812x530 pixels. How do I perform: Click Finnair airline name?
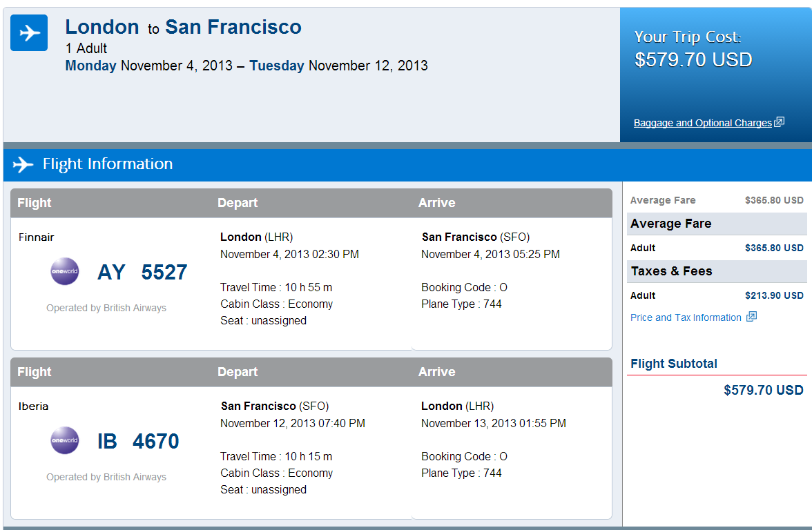click(36, 237)
